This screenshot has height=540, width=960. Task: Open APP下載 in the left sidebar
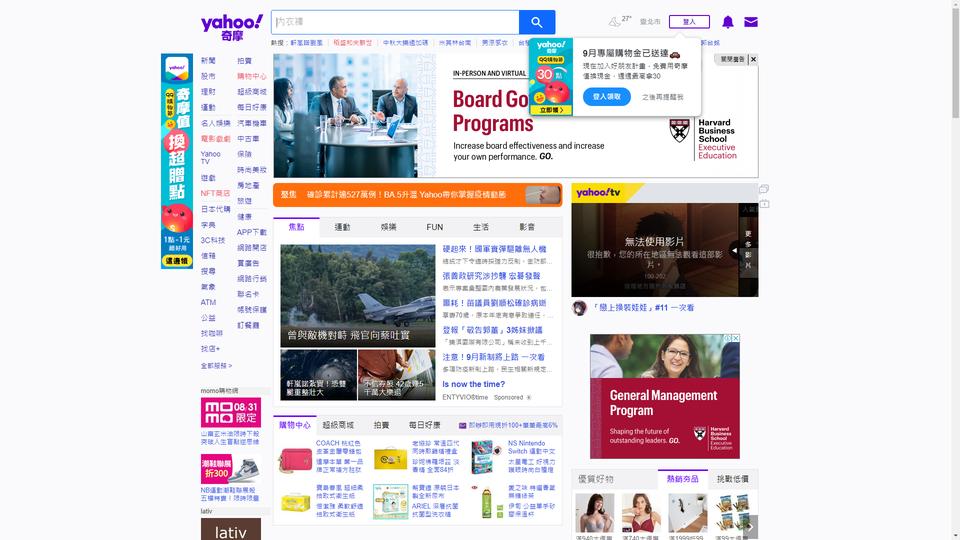[x=252, y=232]
